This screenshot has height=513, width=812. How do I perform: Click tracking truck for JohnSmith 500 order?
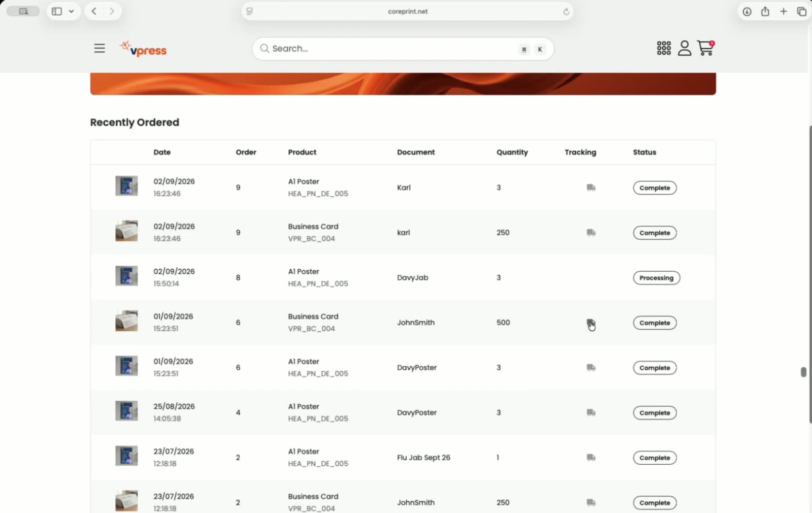tap(591, 323)
